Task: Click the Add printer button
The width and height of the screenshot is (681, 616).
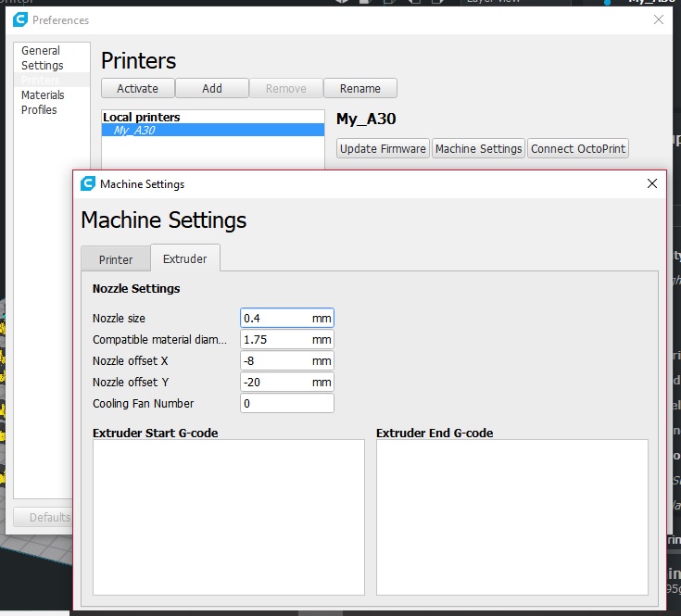Action: pyautogui.click(x=212, y=88)
